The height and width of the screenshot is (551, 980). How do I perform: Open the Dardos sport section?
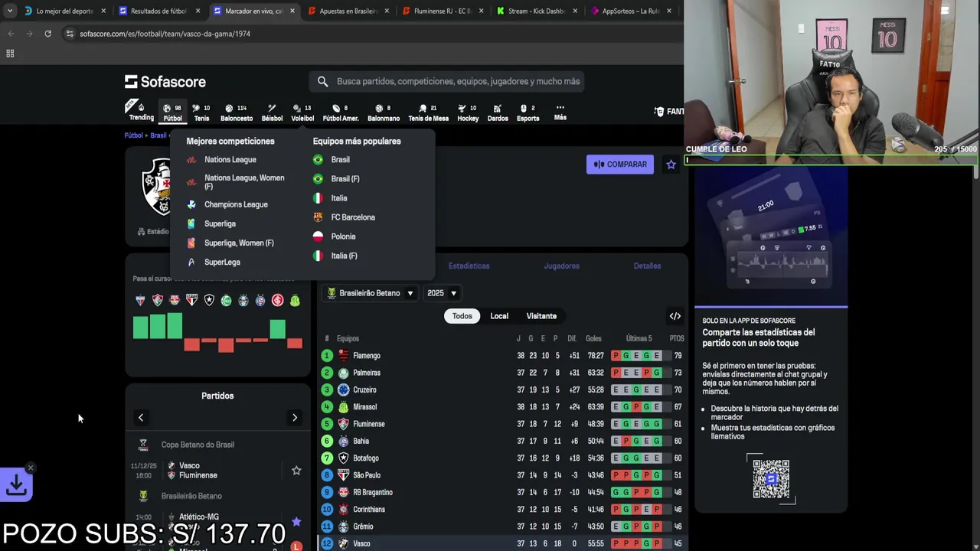pyautogui.click(x=498, y=112)
